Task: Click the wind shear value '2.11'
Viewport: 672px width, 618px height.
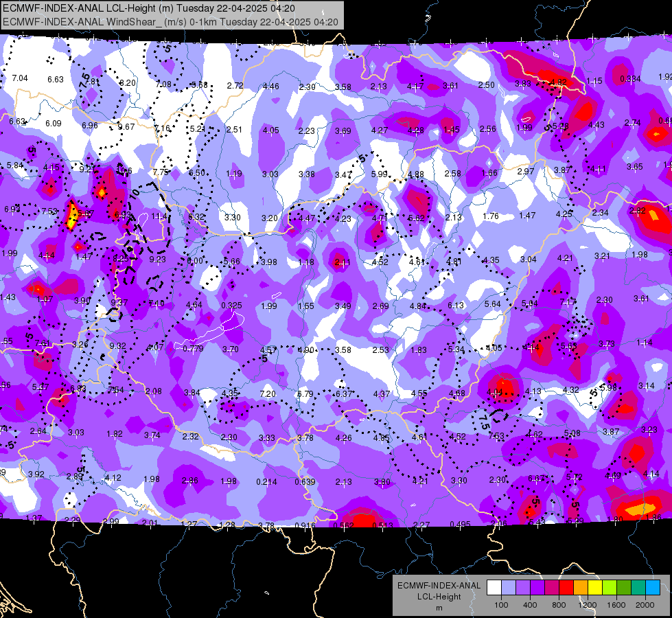Action: pyautogui.click(x=343, y=262)
